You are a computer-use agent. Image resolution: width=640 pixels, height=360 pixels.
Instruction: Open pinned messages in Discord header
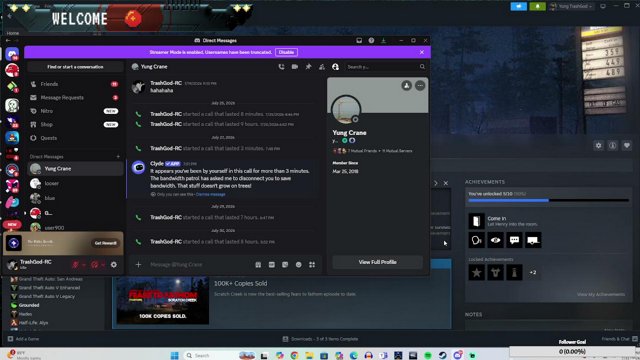click(x=308, y=67)
